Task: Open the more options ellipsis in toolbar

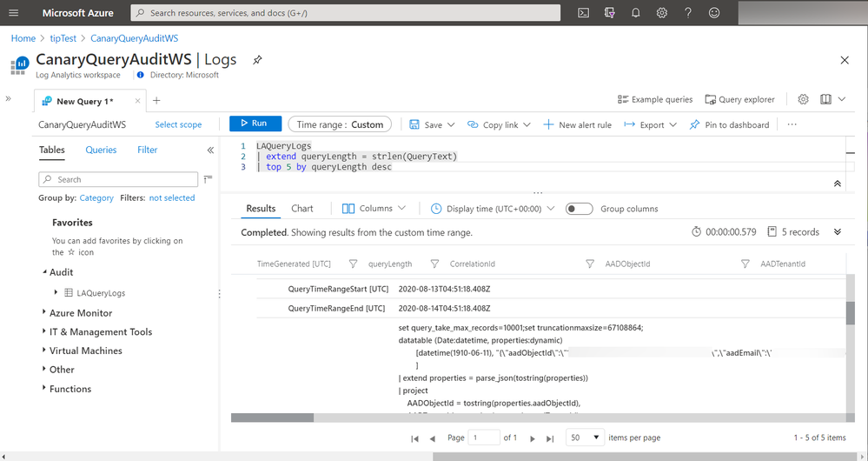Action: click(x=792, y=124)
